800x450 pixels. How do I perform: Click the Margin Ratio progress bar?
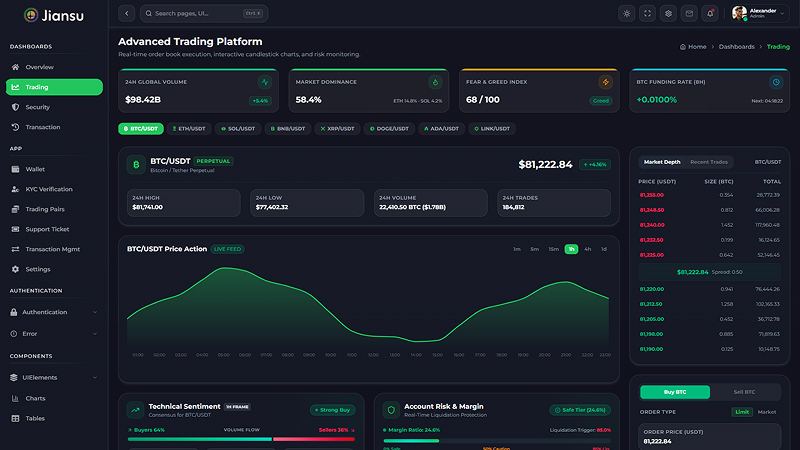pos(497,440)
